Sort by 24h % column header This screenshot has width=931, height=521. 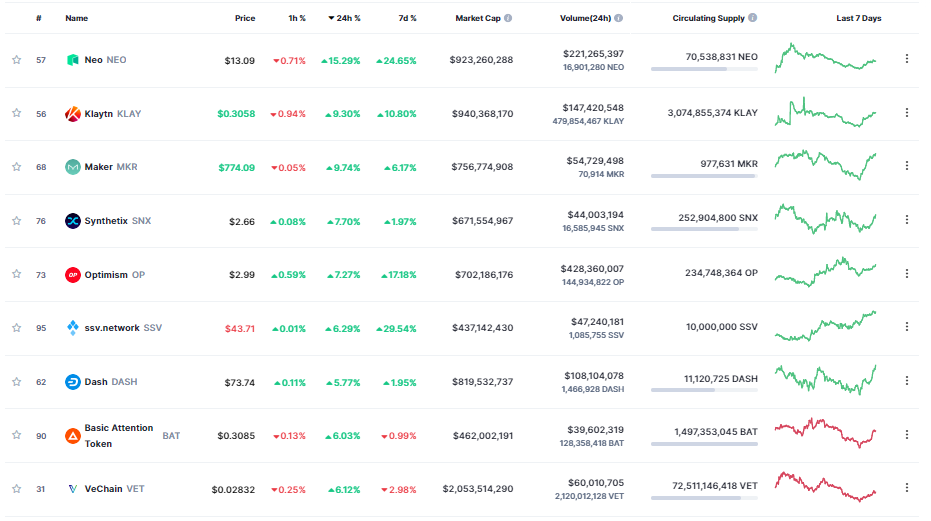[x=344, y=18]
